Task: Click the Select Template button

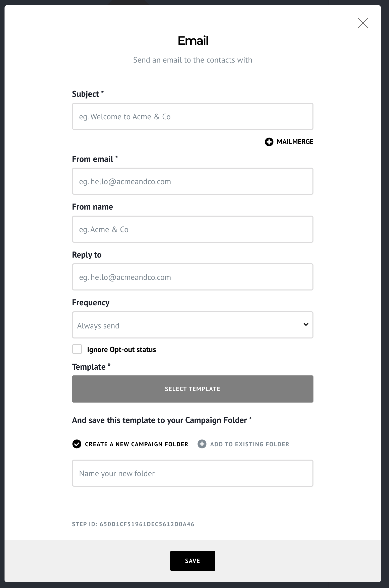Action: (x=193, y=389)
